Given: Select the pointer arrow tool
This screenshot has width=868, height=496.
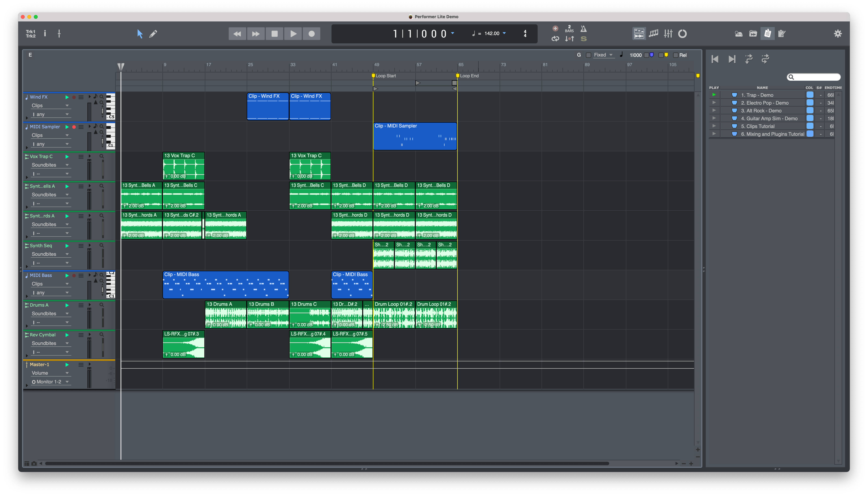Looking at the screenshot, I should [x=140, y=34].
